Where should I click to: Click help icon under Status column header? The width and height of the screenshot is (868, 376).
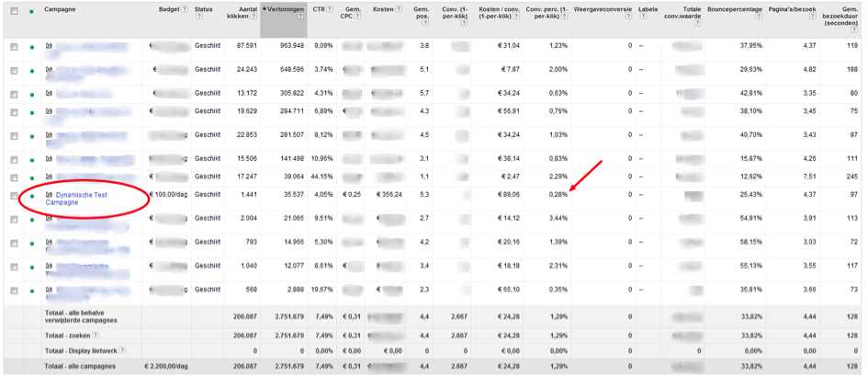coord(198,17)
